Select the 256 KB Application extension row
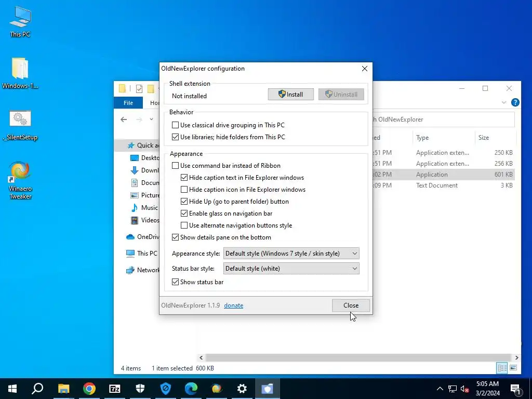Viewport: 532px width, 399px height. click(444, 164)
